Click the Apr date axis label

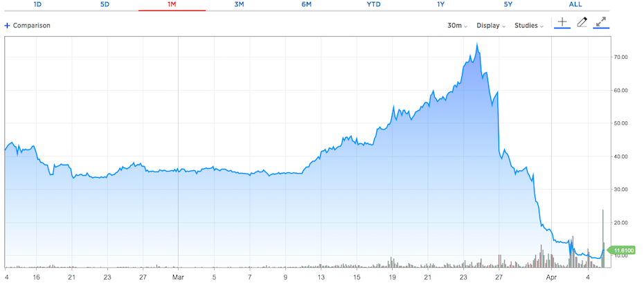click(551, 277)
